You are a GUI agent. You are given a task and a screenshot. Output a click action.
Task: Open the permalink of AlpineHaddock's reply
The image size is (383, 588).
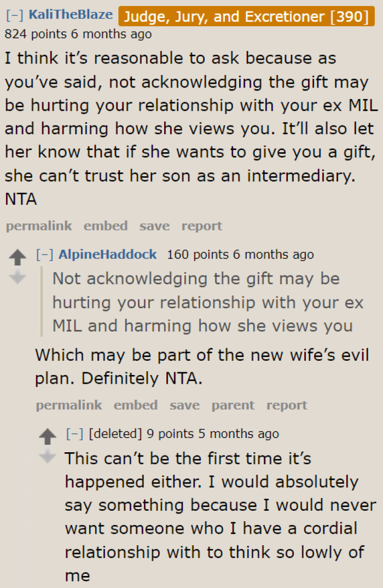68,405
